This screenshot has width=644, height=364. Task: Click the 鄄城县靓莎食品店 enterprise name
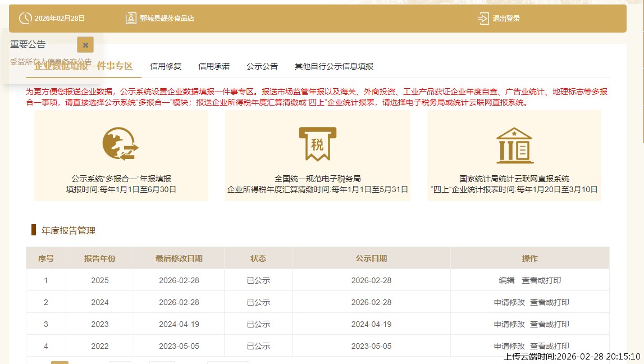pyautogui.click(x=168, y=19)
